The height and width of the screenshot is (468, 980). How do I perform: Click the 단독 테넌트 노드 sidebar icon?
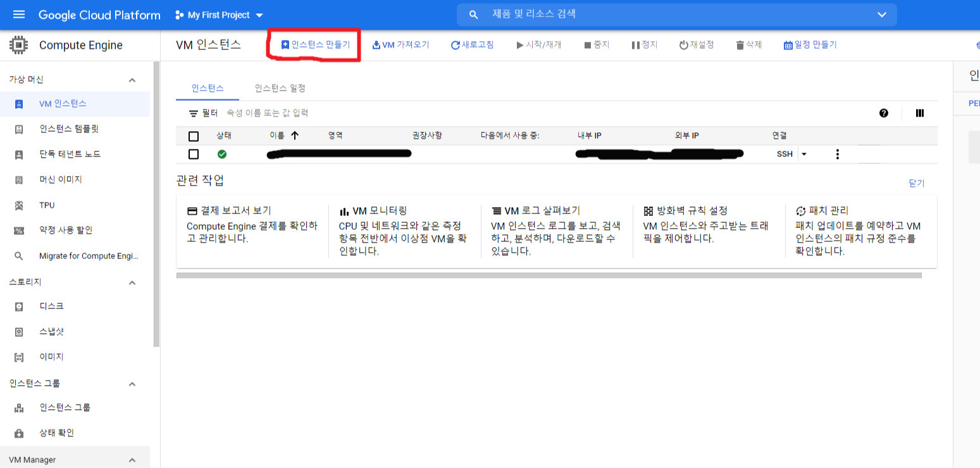tap(19, 155)
